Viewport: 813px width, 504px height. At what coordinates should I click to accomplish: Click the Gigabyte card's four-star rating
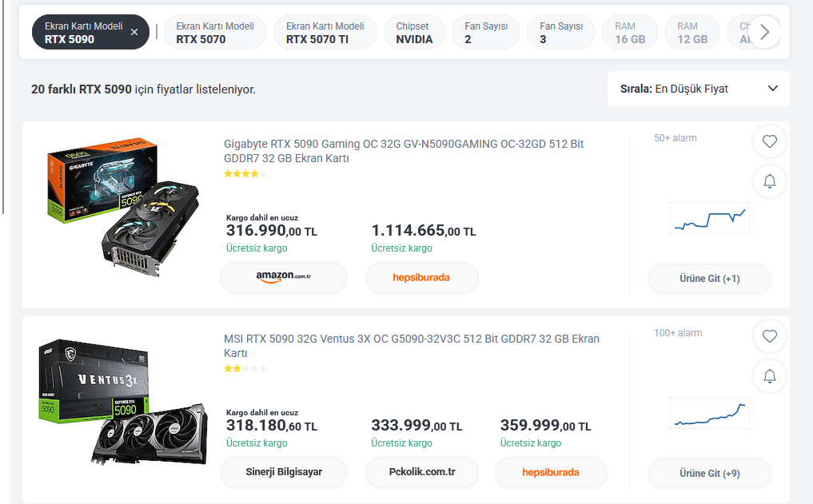pos(245,174)
